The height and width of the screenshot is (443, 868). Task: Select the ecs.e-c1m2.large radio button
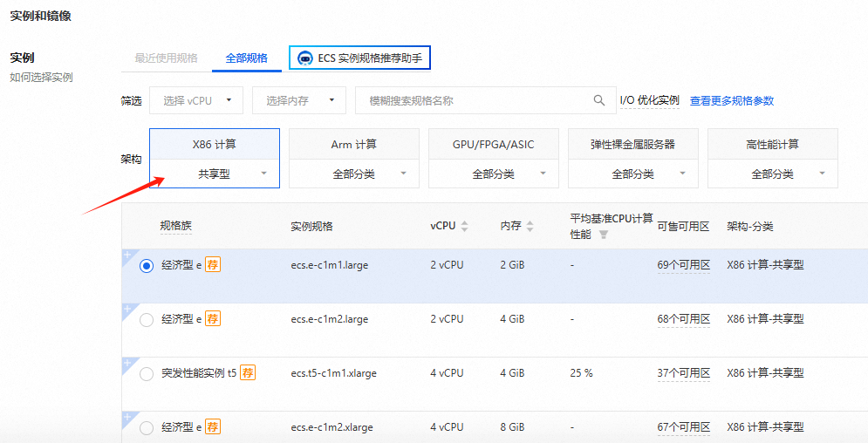coord(147,320)
